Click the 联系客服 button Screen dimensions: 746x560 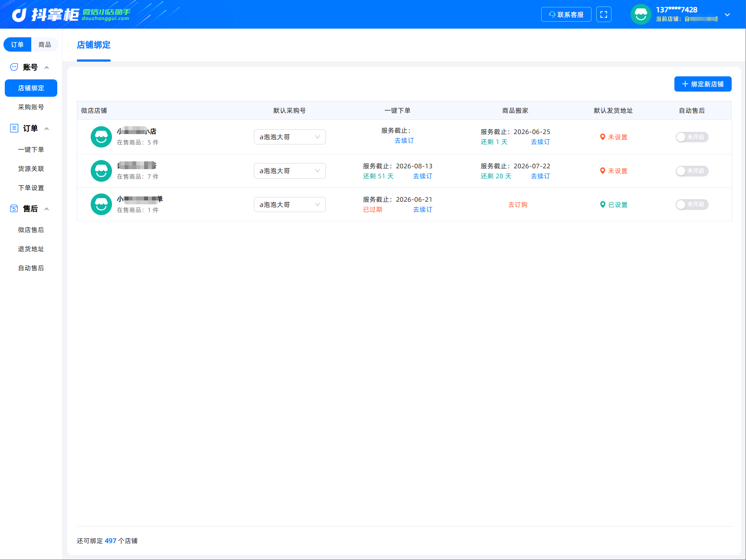coord(566,14)
